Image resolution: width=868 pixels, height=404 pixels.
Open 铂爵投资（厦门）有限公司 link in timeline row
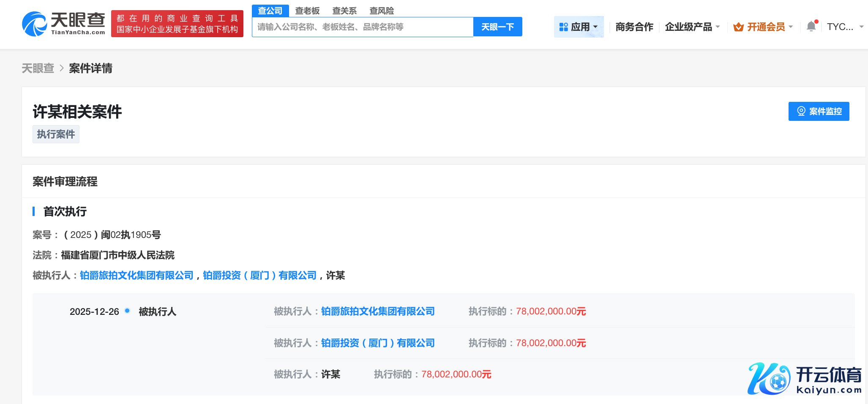tap(378, 343)
